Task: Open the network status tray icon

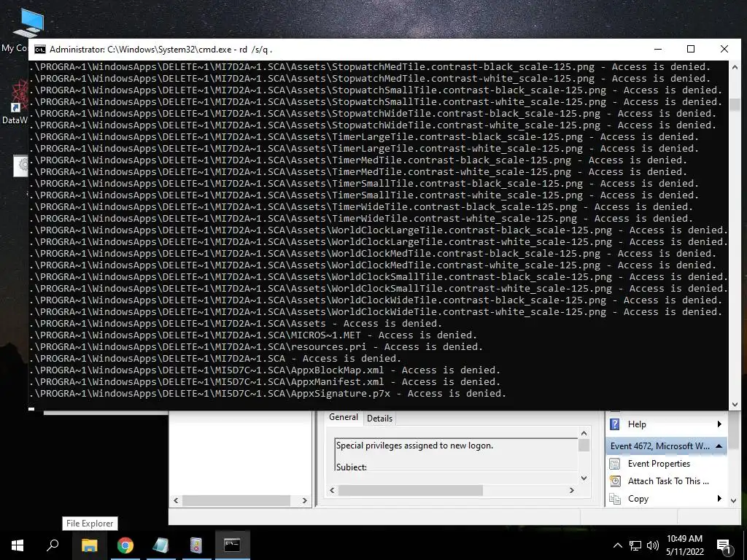Action: point(635,545)
